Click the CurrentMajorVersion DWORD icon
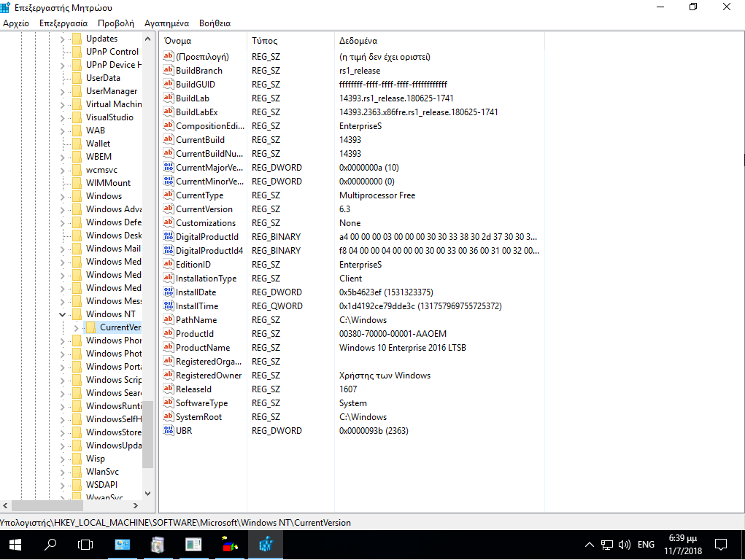The height and width of the screenshot is (560, 745). tap(169, 167)
